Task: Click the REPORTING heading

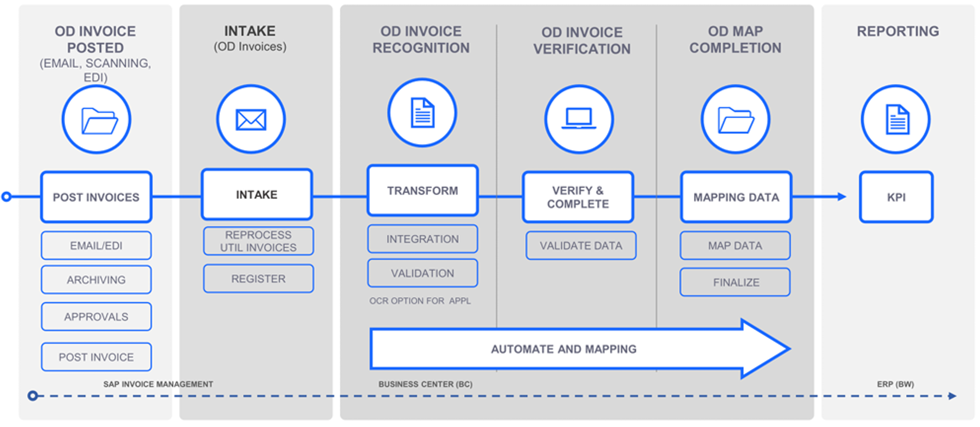Action: 898,31
